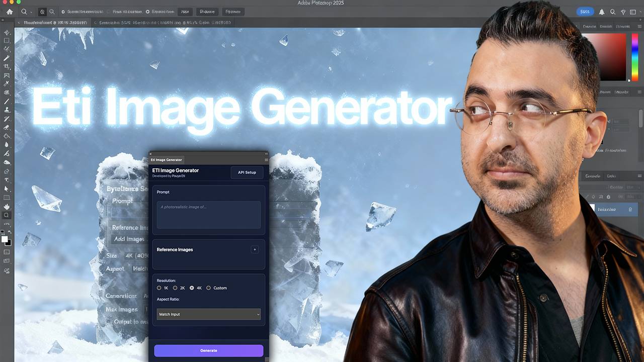
Task: Open the Eti Image Generator panel menu icon
Action: click(x=266, y=160)
